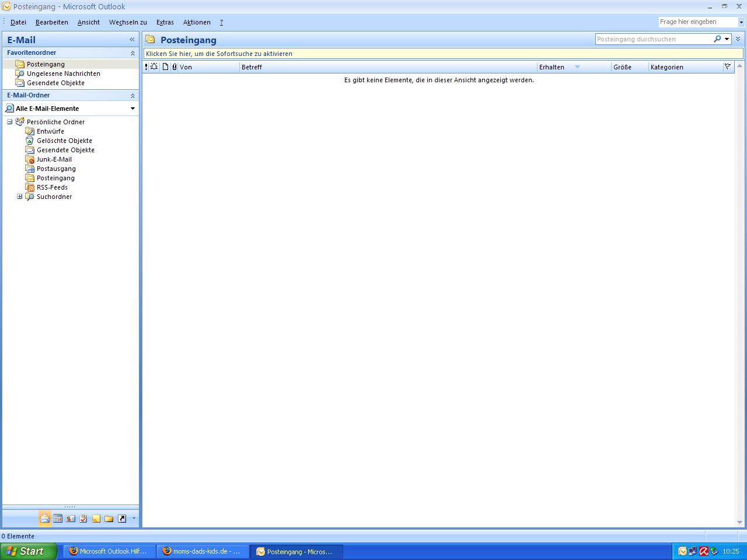This screenshot has height=560, width=747.
Task: Click the search magnifier in Posteingang search
Action: (x=717, y=39)
